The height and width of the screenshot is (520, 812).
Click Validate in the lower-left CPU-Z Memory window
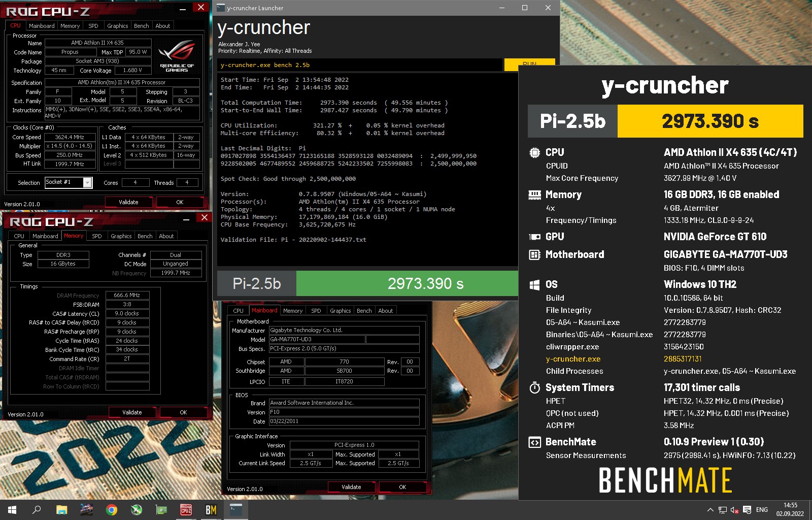tap(132, 412)
